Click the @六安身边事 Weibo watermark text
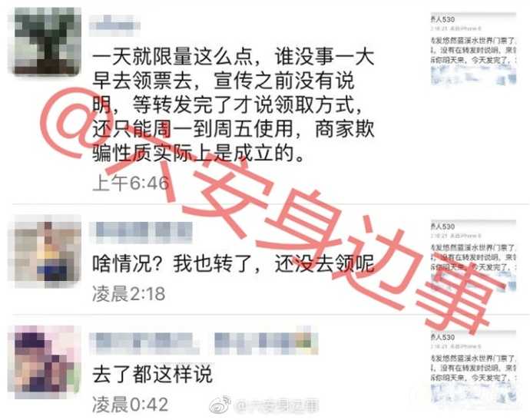This screenshot has height=420, width=530. (x=277, y=406)
